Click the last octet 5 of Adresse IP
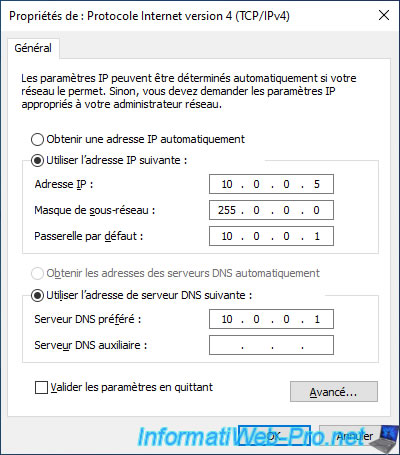 pos(317,184)
